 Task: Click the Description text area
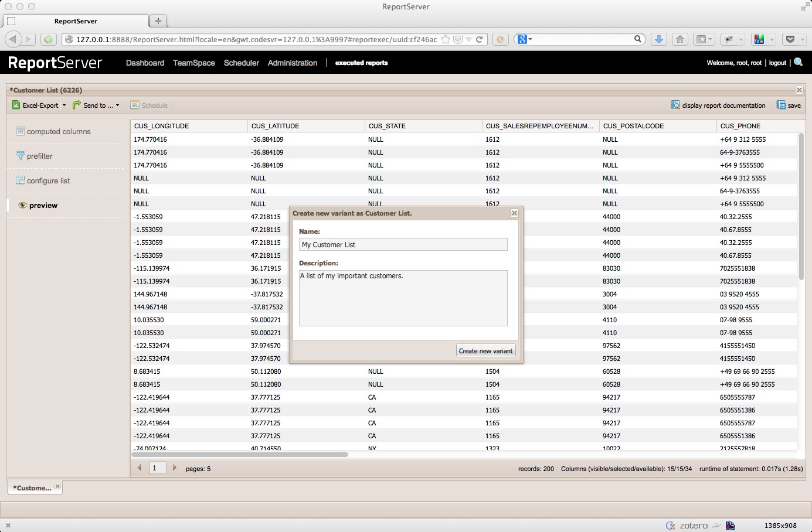pos(403,298)
